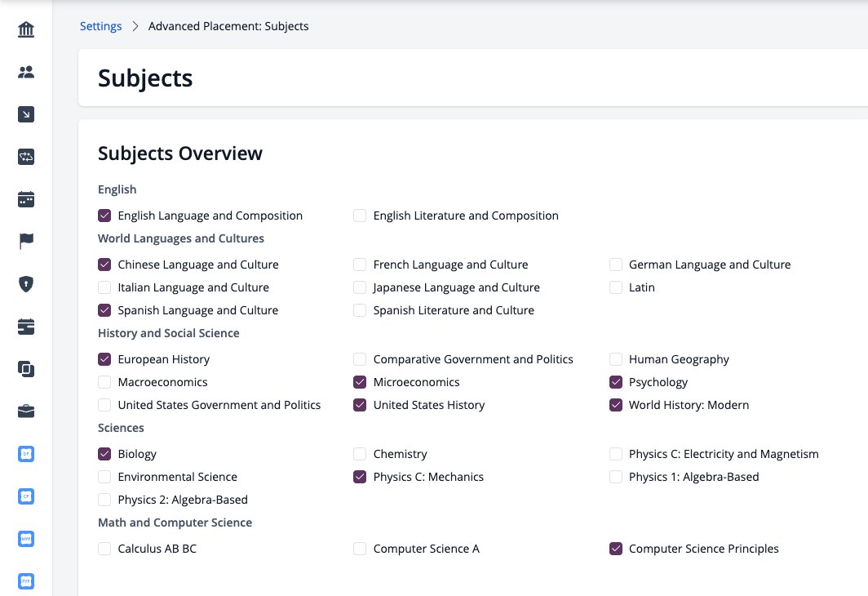Click the briefcase icon in sidebar
The height and width of the screenshot is (596, 868).
click(x=26, y=411)
